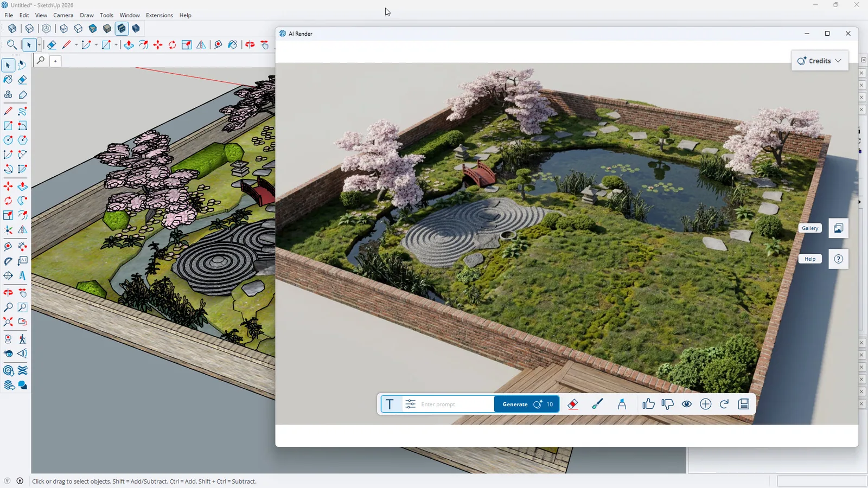This screenshot has height=488, width=868.
Task: Open the Draw menu
Action: [x=87, y=15]
